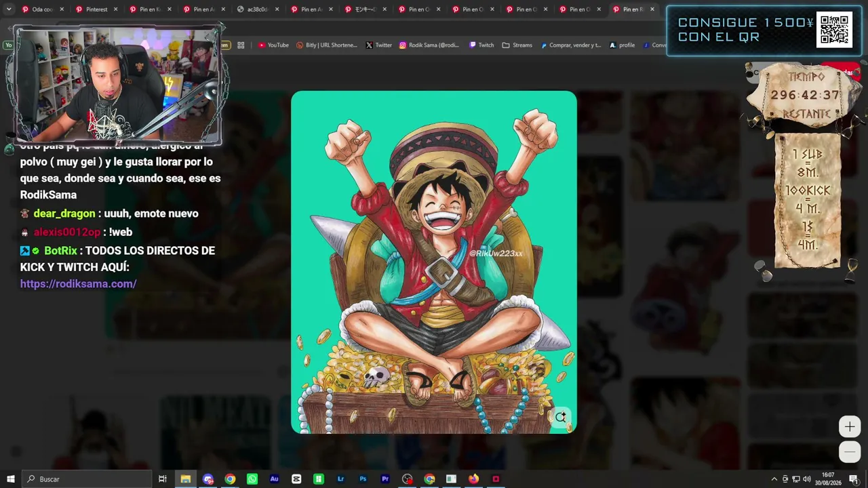The image size is (868, 488).
Task: Open the Windows Start menu
Action: 11,479
